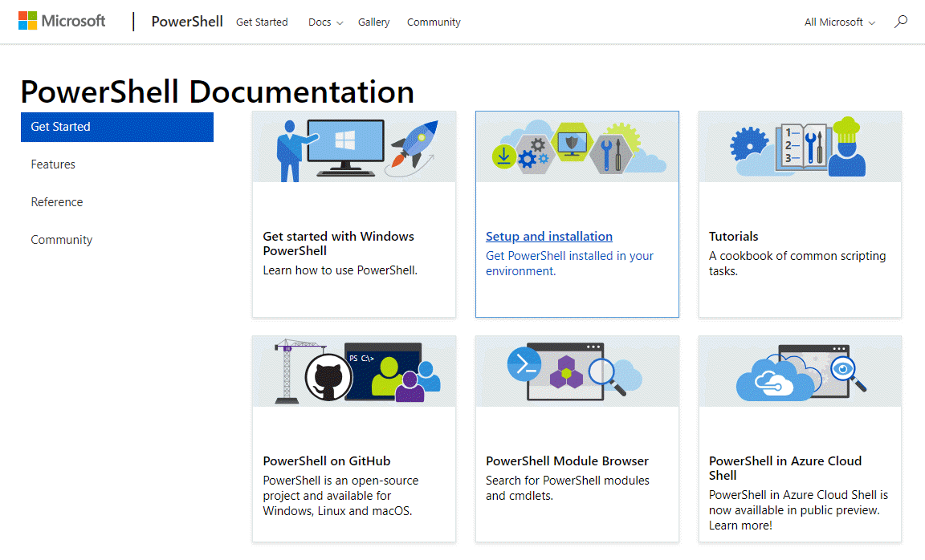Click the PowerShell on GitHub octocat image
Image resolution: width=925 pixels, height=560 pixels.
click(353, 371)
